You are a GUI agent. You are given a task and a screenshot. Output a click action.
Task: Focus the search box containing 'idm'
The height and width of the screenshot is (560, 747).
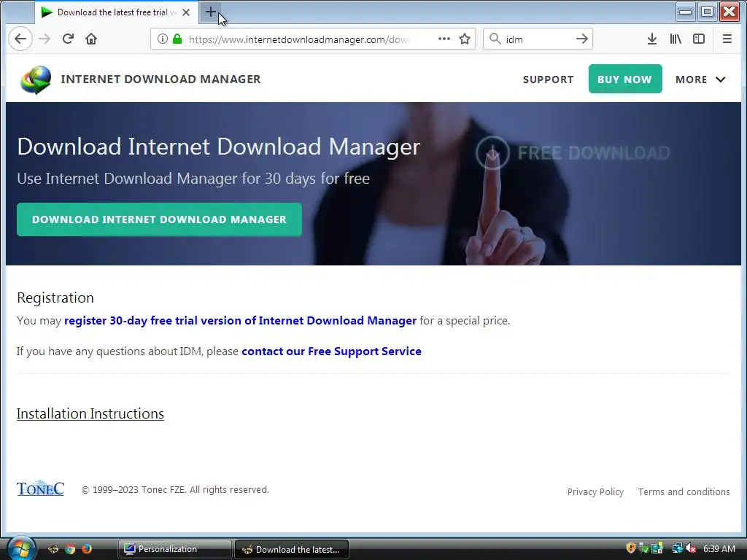538,39
